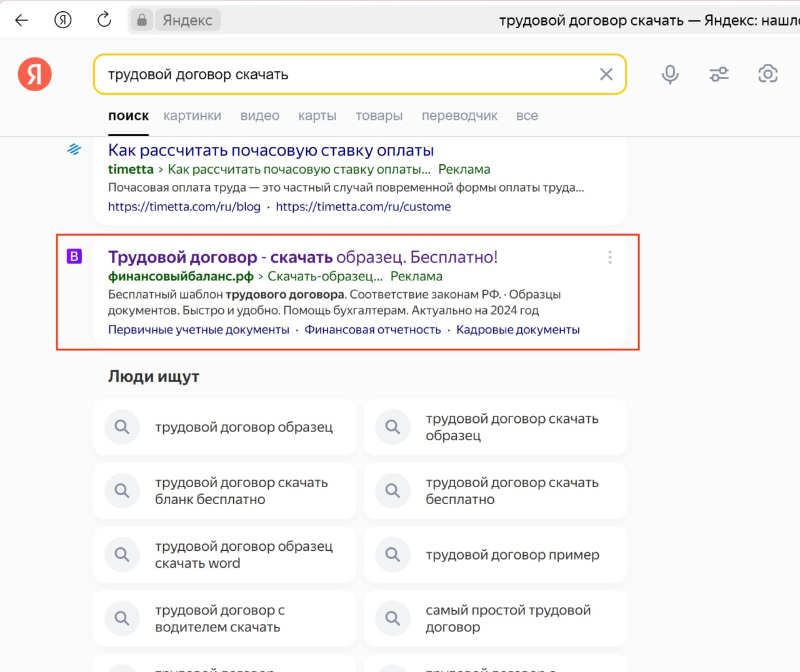Click inside the search input field
Image resolution: width=800 pixels, height=672 pixels.
pyautogui.click(x=344, y=74)
